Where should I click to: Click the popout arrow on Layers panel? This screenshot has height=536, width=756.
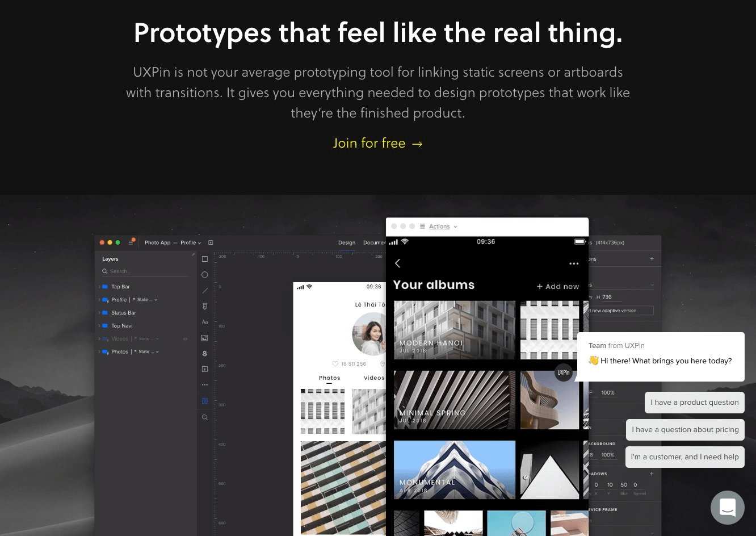tap(193, 254)
